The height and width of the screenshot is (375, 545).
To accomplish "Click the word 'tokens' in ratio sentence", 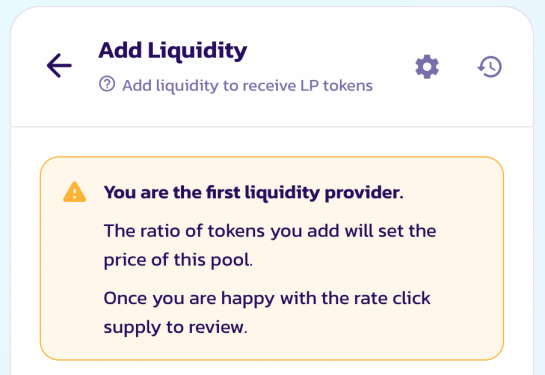I will tap(236, 231).
